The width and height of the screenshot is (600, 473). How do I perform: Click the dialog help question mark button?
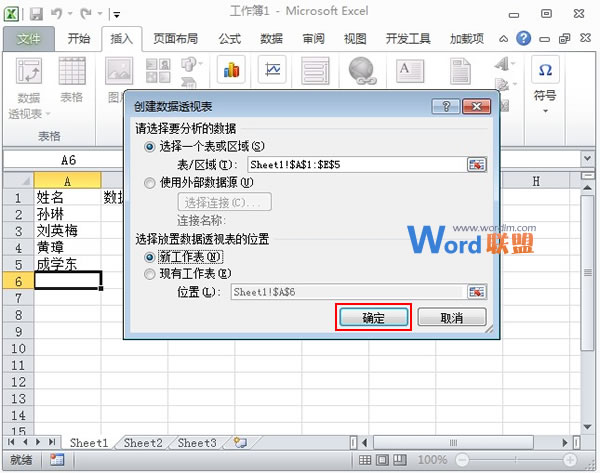coord(446,106)
